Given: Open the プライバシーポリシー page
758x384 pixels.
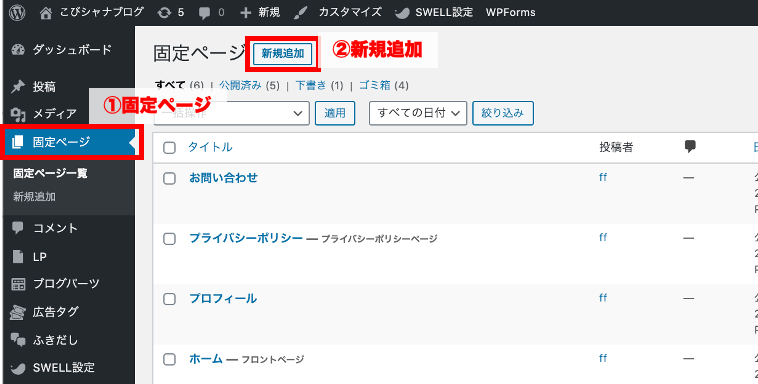Looking at the screenshot, I should [246, 238].
